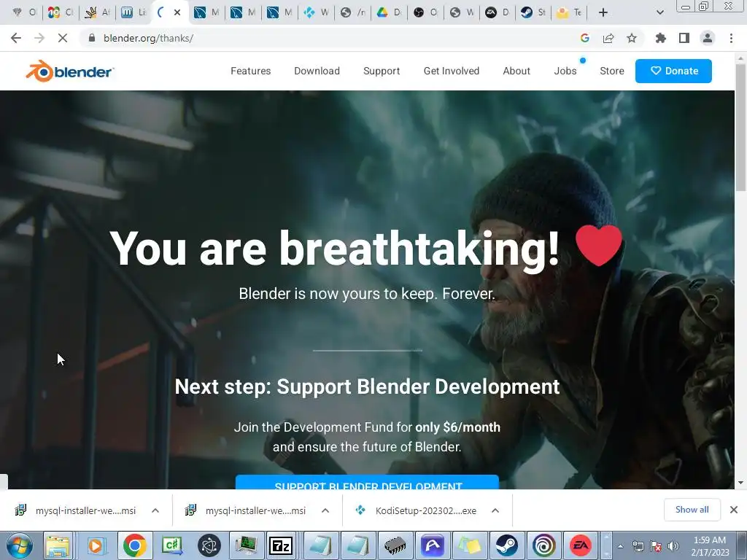Click the browser forward arrow
Screen dimensions: 747x560
[39, 38]
